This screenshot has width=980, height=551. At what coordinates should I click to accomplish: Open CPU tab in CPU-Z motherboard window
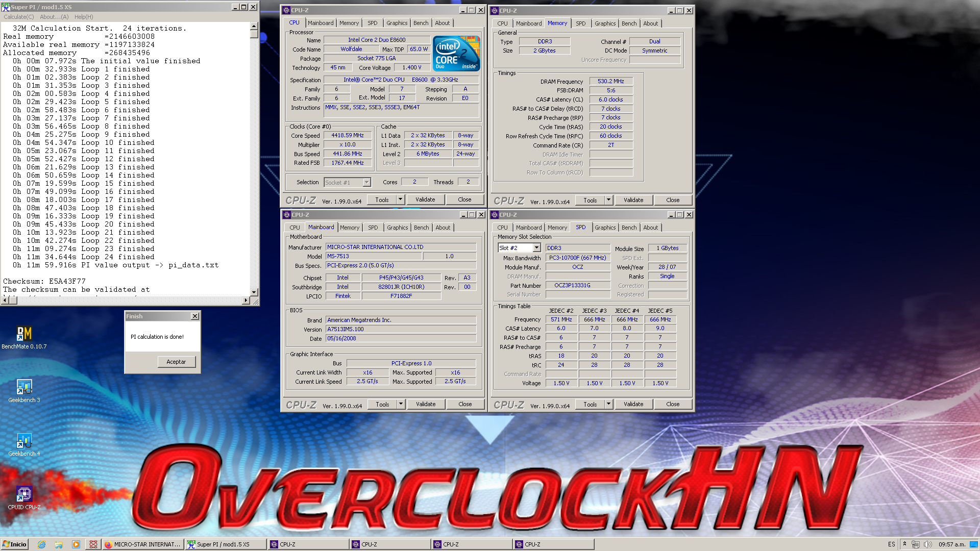point(295,228)
